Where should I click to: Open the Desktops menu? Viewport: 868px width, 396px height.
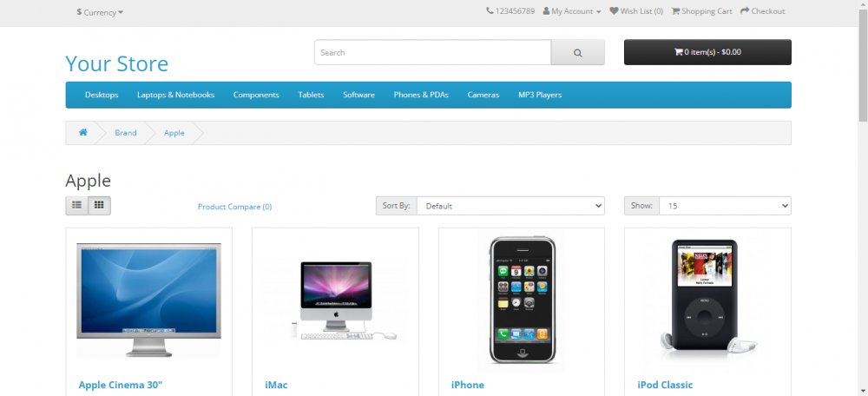coord(102,95)
